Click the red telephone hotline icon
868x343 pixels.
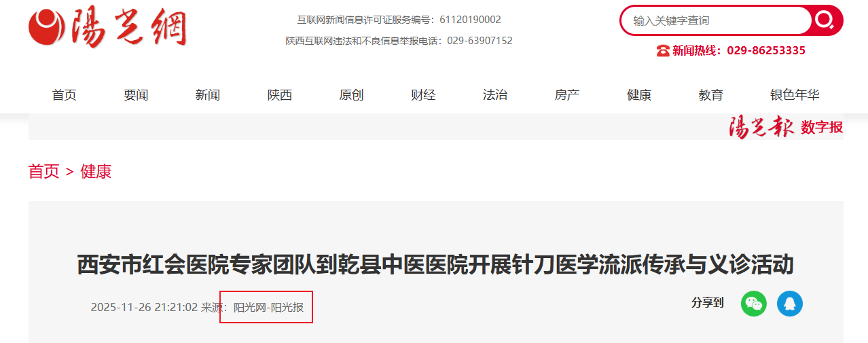(663, 50)
